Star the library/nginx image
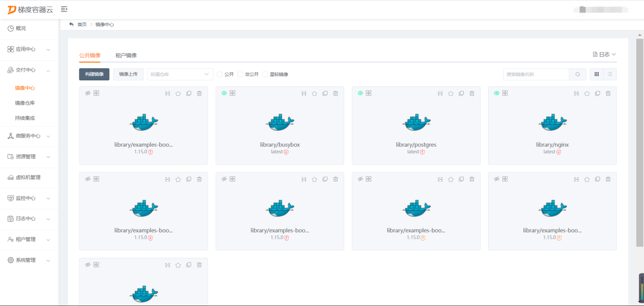 tap(587, 93)
